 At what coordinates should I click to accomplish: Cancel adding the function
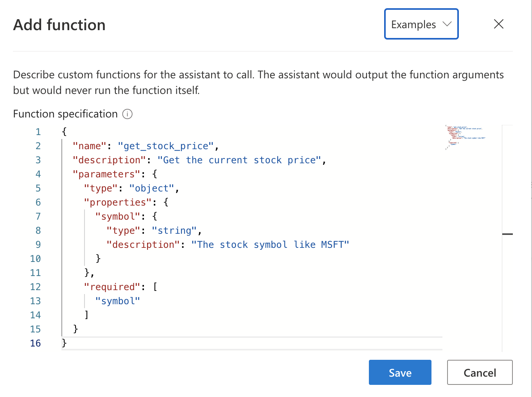point(480,372)
